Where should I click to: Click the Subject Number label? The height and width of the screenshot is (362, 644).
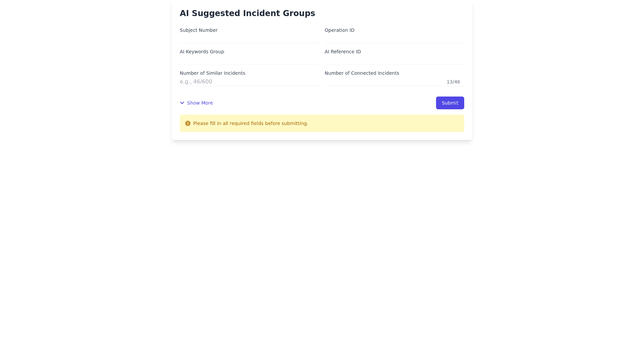click(x=199, y=30)
